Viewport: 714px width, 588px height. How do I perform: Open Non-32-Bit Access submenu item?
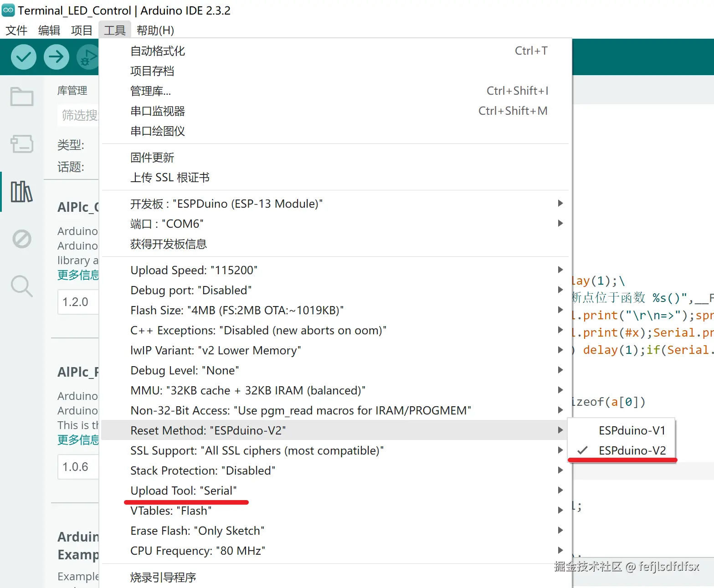point(335,410)
